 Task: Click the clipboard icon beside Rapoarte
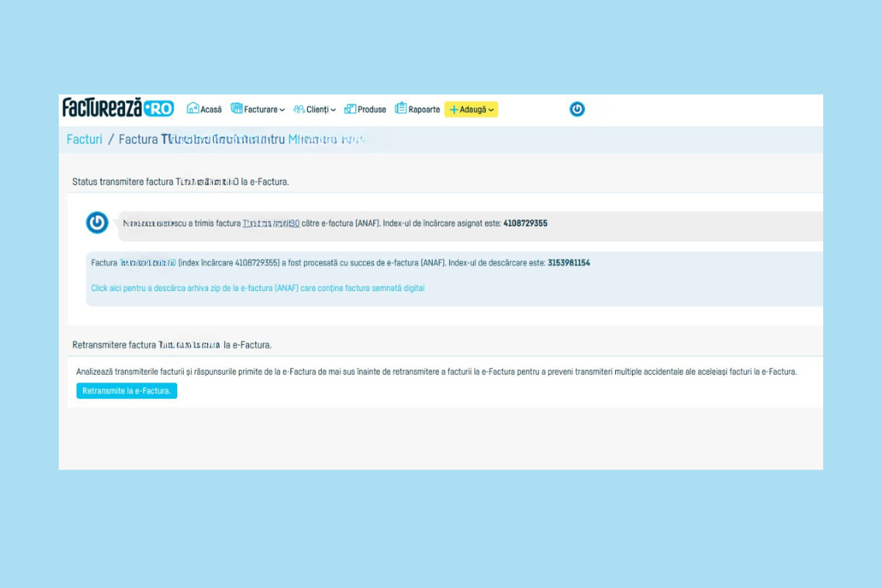[401, 109]
